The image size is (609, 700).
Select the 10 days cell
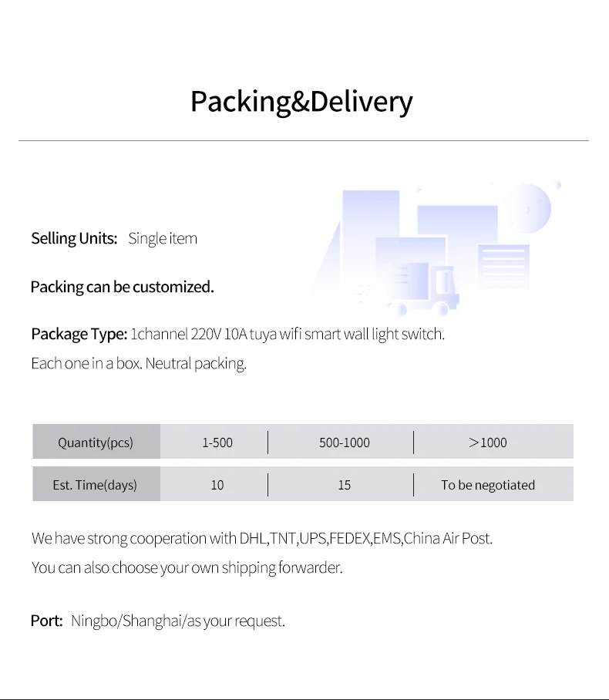pos(217,485)
